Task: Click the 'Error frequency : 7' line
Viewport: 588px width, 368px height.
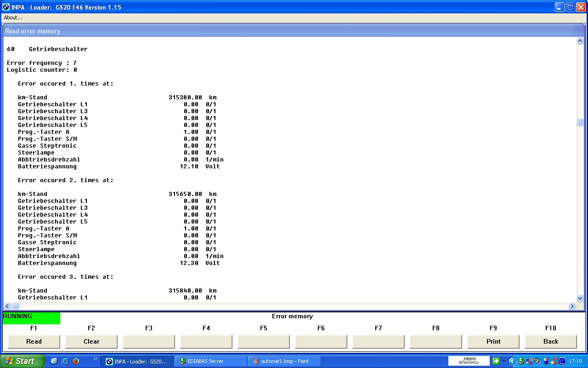Action: pyautogui.click(x=42, y=63)
